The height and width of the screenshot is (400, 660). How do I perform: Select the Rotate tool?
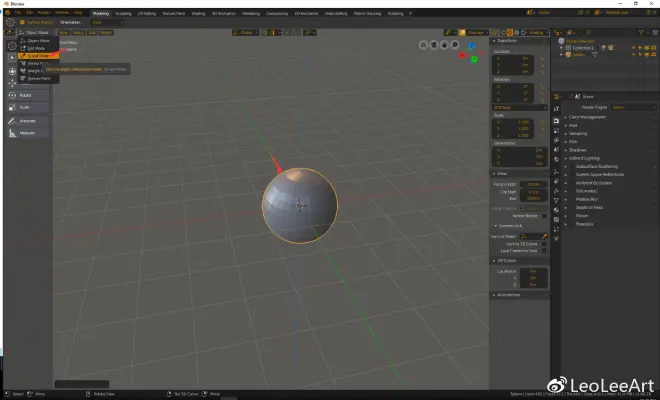28,96
